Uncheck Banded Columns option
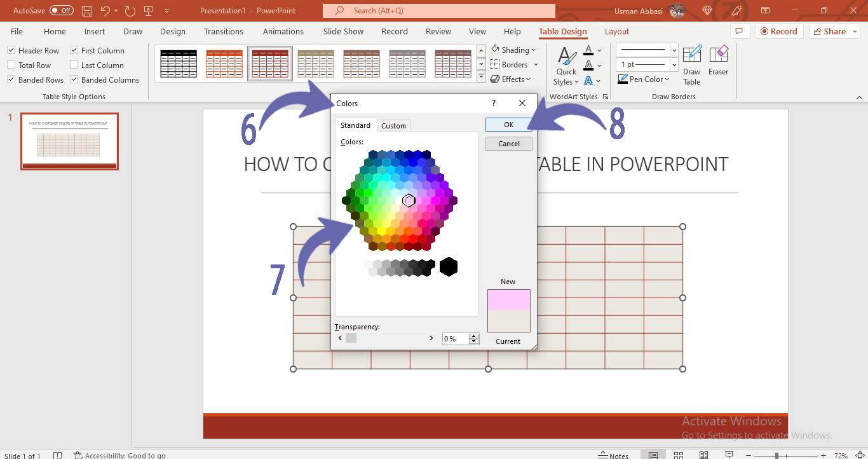This screenshot has height=459, width=868. (74, 79)
